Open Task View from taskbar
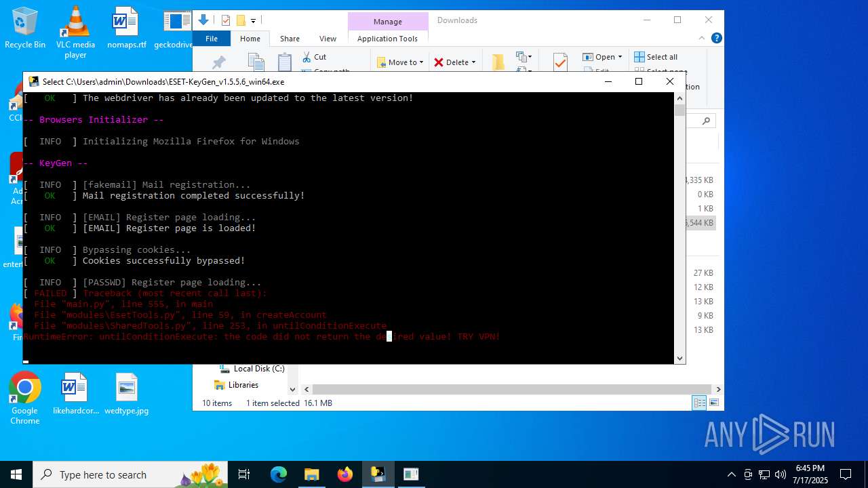The image size is (868, 488). click(244, 474)
